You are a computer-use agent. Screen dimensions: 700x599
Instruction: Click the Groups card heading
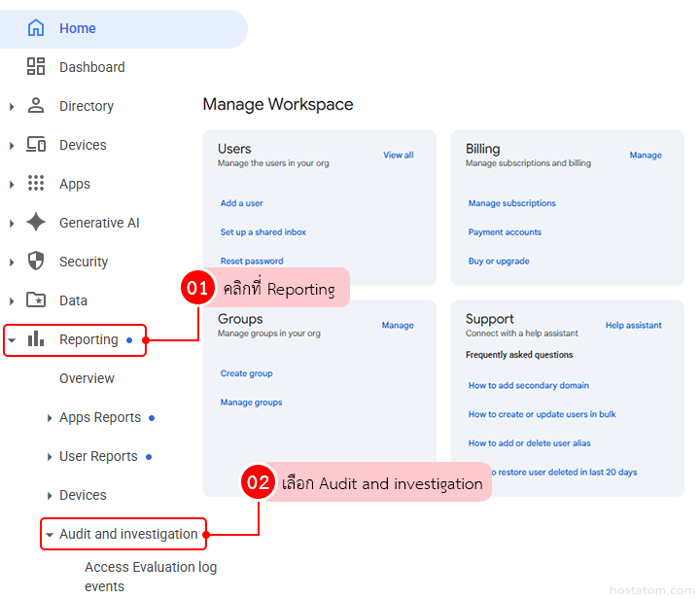click(x=240, y=319)
